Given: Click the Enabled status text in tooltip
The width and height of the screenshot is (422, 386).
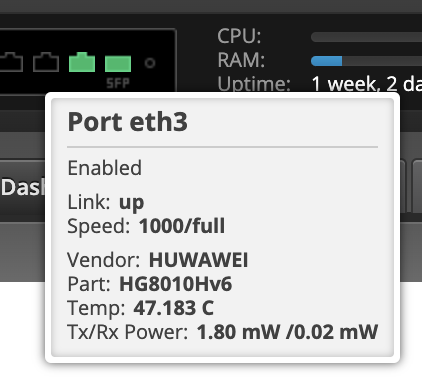Looking at the screenshot, I should coord(105,168).
